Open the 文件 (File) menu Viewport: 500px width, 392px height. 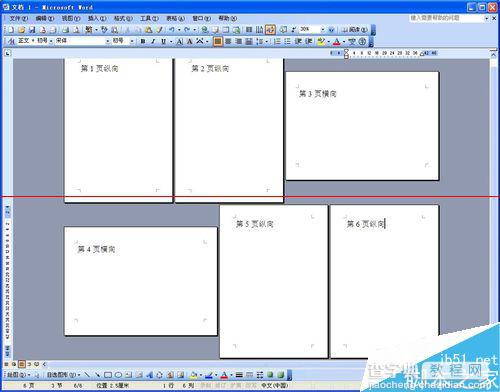click(18, 18)
